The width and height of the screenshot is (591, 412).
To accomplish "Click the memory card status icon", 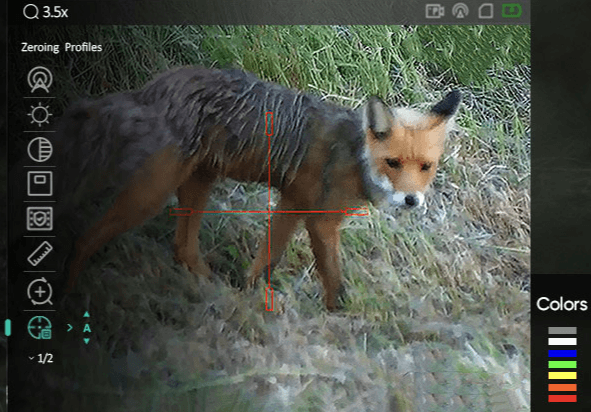I will coord(486,11).
